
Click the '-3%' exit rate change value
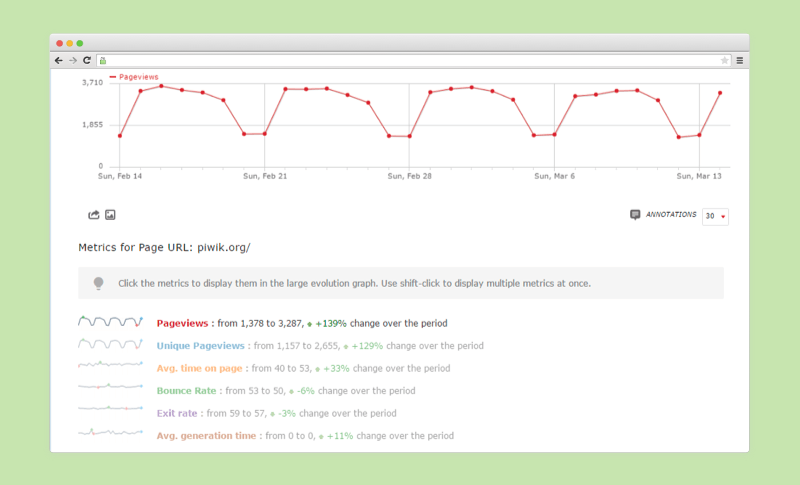287,413
